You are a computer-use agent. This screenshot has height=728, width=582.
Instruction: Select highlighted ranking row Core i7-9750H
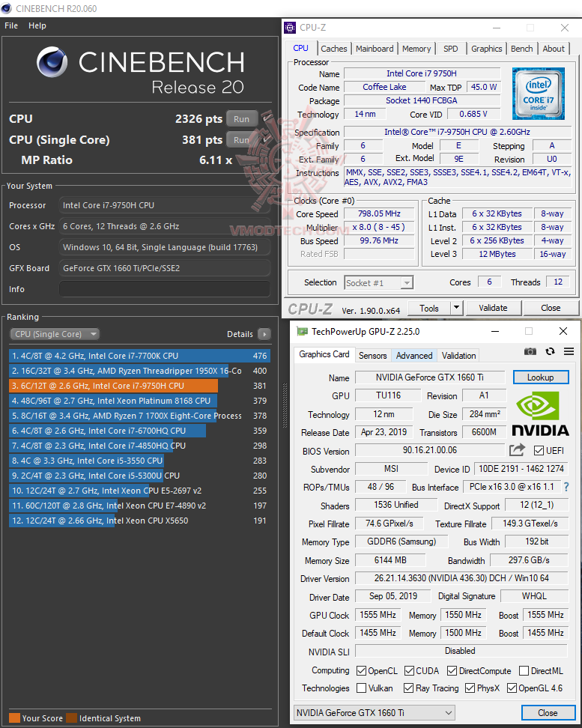[139, 386]
